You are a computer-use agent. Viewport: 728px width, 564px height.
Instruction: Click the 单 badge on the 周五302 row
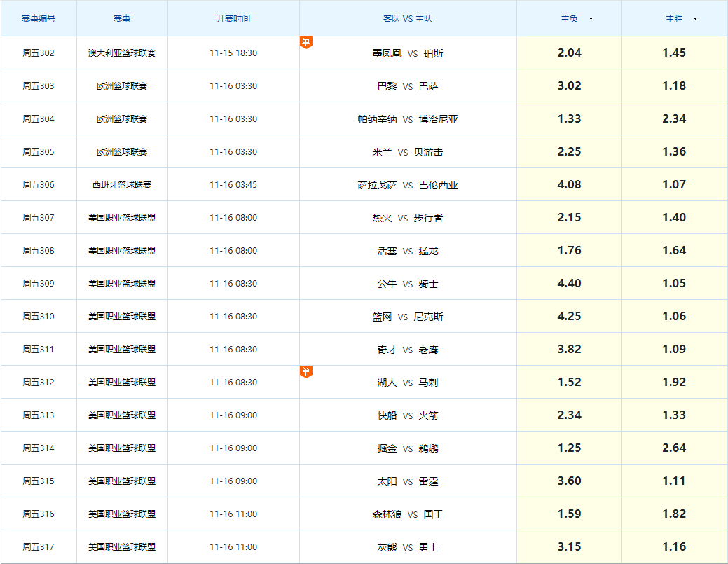(306, 42)
